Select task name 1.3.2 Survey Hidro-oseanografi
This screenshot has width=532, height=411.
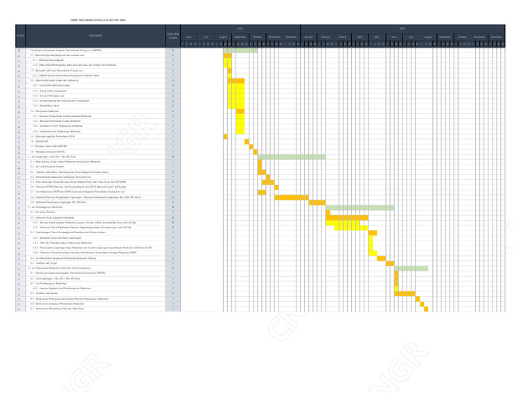coord(50,91)
